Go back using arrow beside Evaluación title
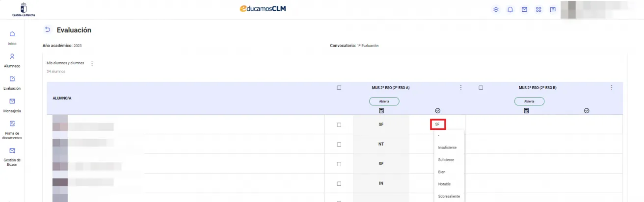This screenshot has width=644, height=202. pos(48,30)
